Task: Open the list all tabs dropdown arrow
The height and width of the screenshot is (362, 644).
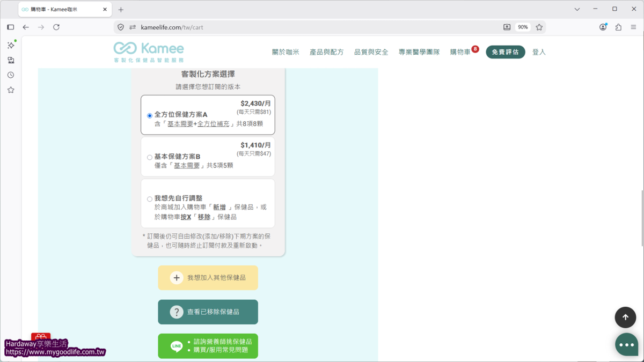Action: coord(577,9)
